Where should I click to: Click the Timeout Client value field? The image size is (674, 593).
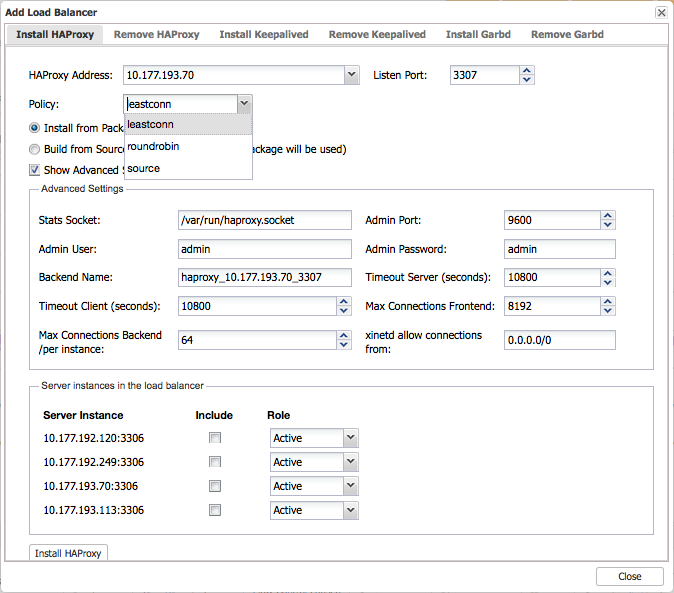[257, 306]
